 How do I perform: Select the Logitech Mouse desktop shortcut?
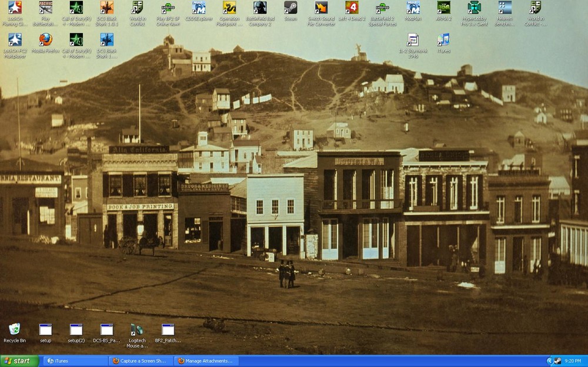(137, 330)
